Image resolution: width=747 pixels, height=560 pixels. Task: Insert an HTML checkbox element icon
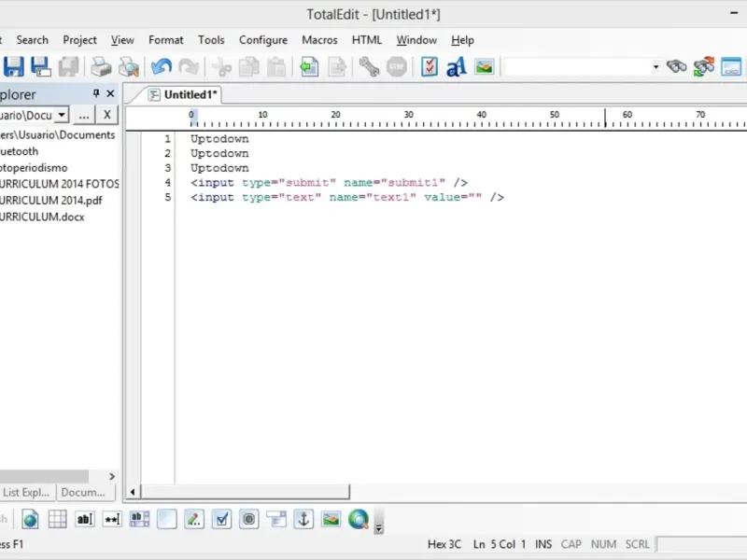click(221, 520)
